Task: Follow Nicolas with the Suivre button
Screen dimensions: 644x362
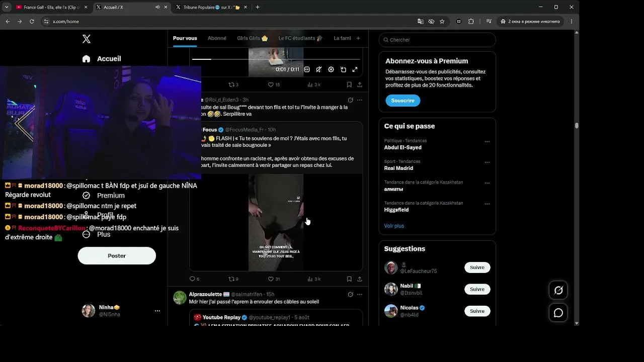Action: click(x=477, y=311)
